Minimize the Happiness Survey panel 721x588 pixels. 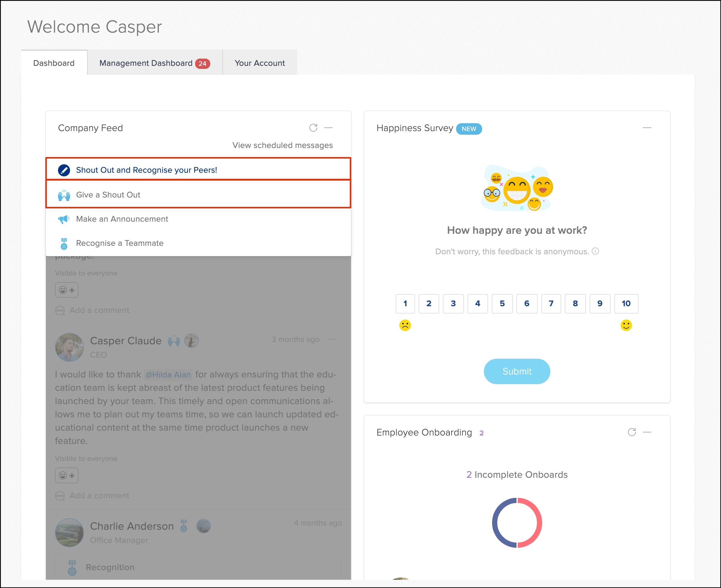(647, 128)
